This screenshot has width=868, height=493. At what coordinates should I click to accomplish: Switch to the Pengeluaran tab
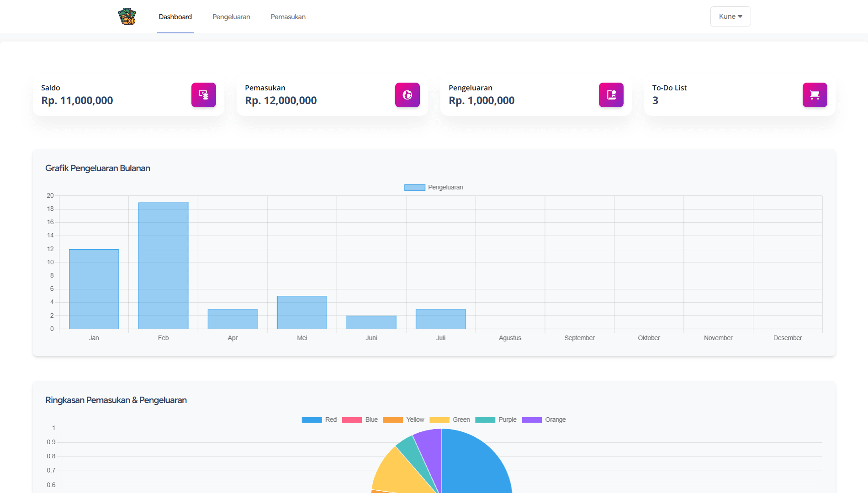[231, 17]
